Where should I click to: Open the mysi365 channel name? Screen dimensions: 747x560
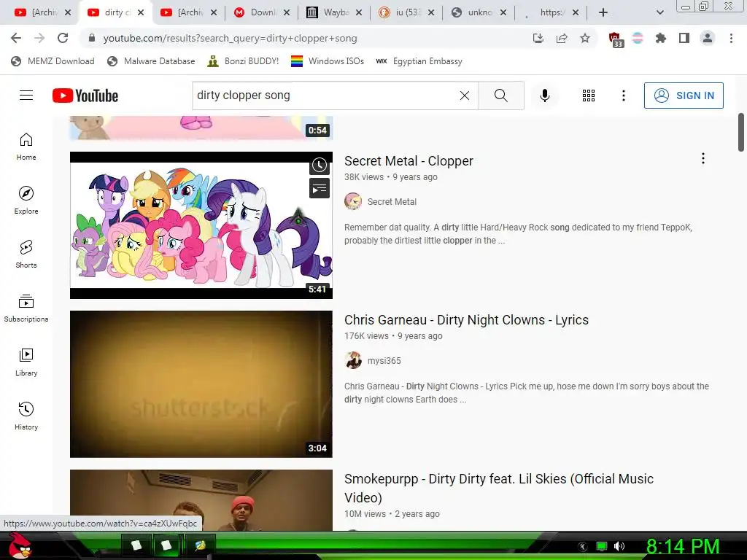pos(384,360)
